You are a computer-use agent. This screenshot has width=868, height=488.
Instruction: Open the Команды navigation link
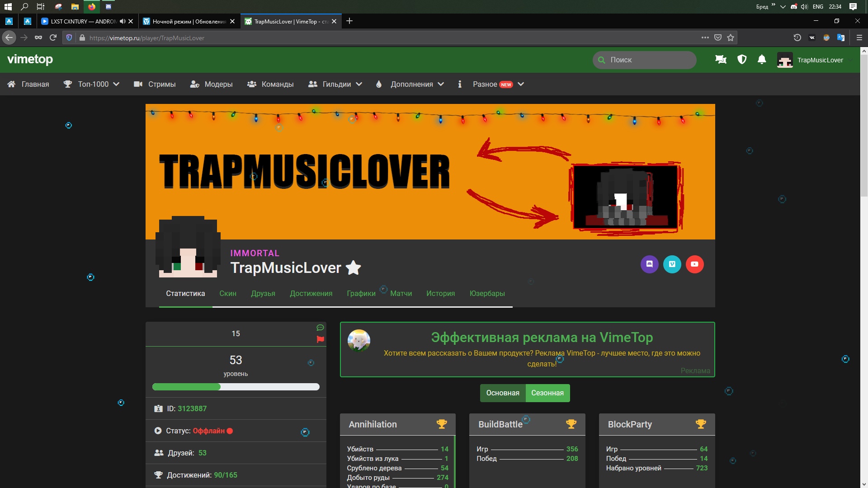pos(270,84)
